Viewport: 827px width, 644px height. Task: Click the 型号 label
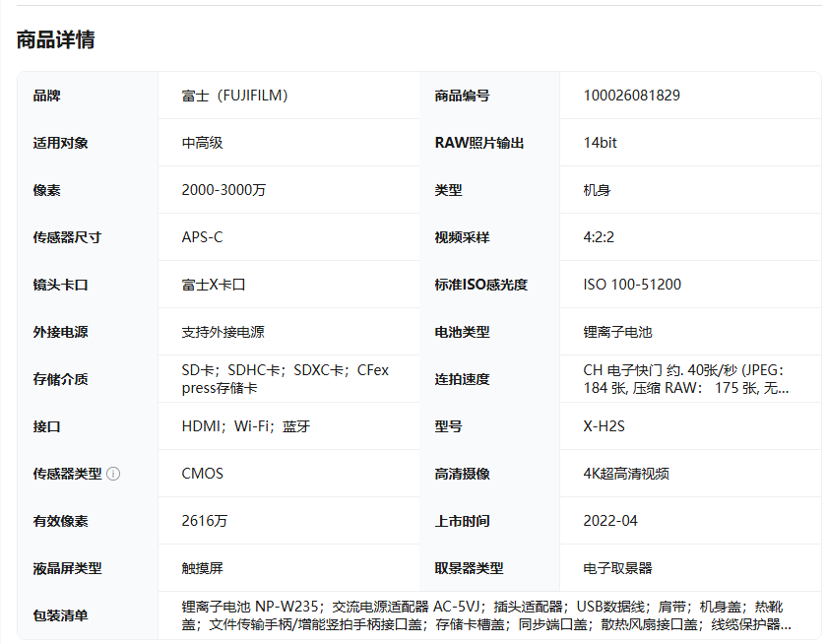[x=448, y=426]
